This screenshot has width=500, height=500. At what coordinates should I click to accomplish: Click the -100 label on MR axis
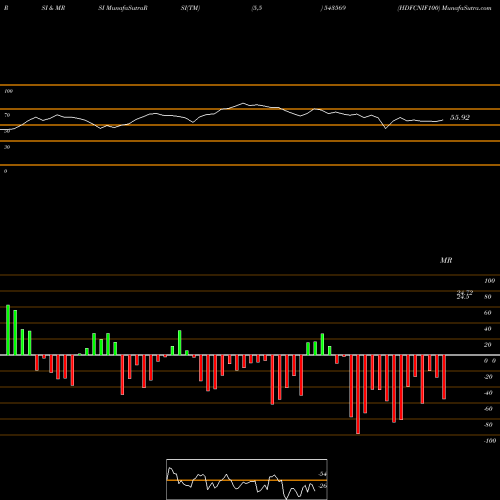[489, 441]
